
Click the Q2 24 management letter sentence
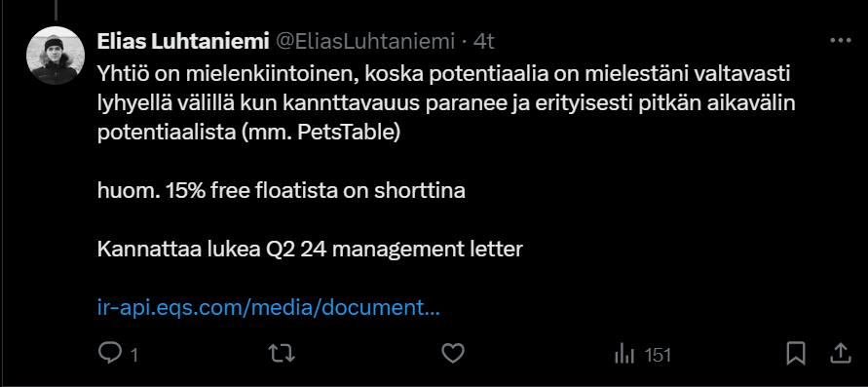coord(310,250)
